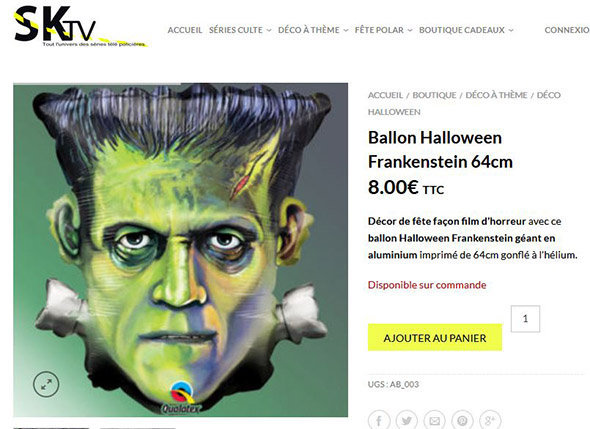Share product on Twitter
This screenshot has height=429, width=590.
click(406, 420)
